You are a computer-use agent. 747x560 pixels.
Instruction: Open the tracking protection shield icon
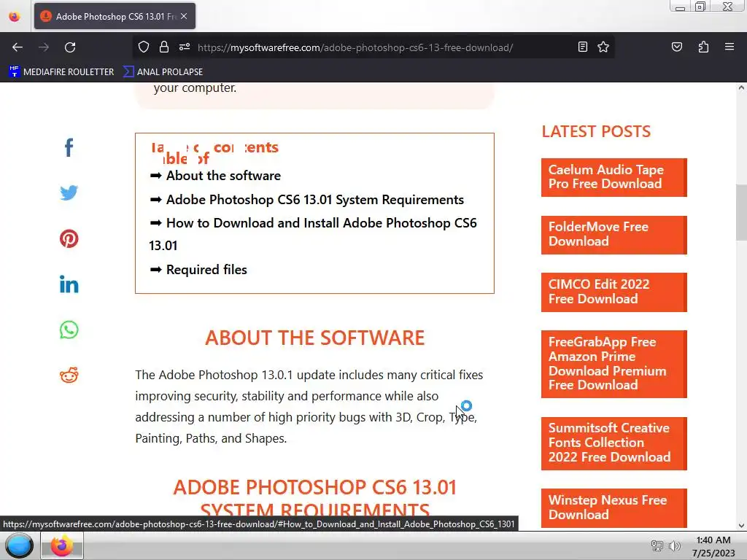click(144, 47)
